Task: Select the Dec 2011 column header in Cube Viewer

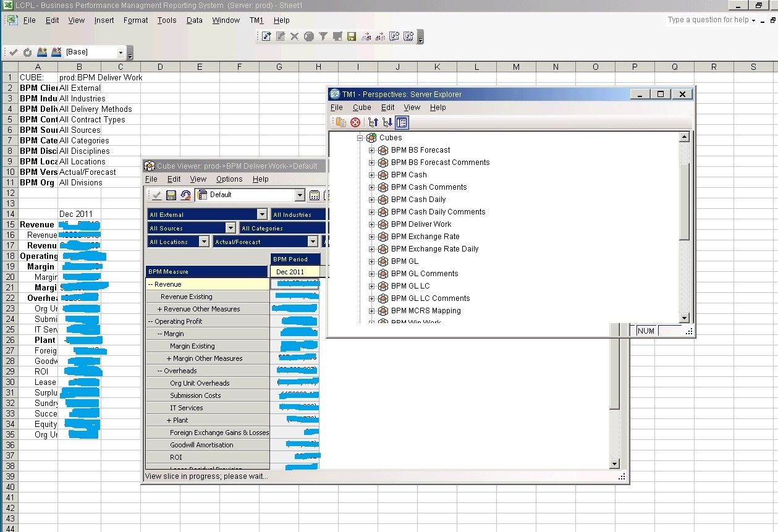Action: pyautogui.click(x=296, y=272)
